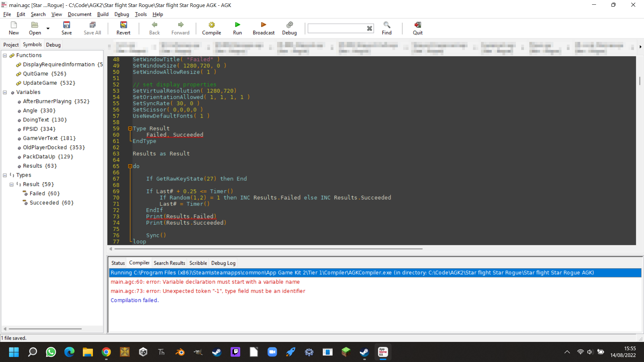Open the View menu

[57, 14]
